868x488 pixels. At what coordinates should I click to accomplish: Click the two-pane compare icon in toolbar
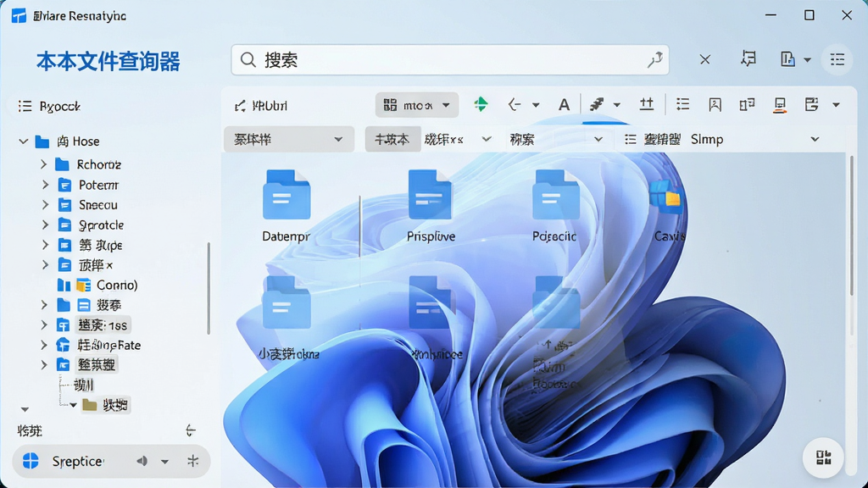click(747, 104)
